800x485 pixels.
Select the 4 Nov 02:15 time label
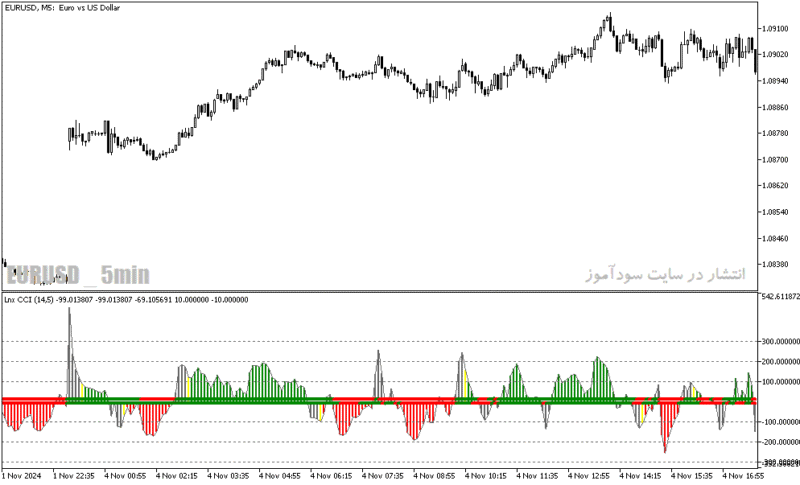pos(177,476)
